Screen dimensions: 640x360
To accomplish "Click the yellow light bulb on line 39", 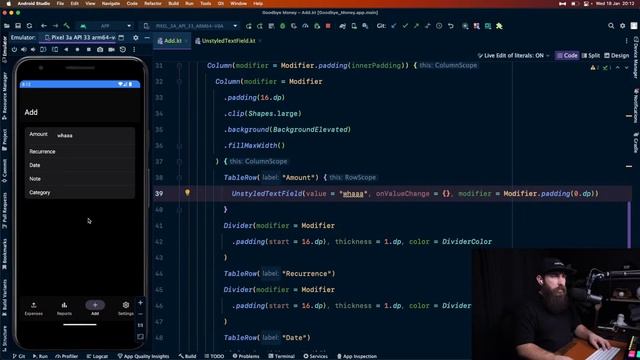I will (x=187, y=192).
